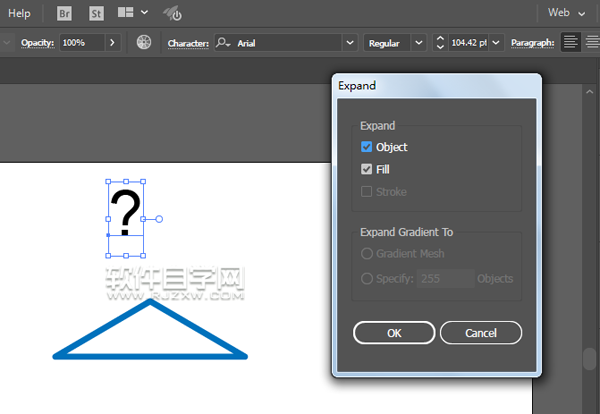This screenshot has width=600, height=414.
Task: Open the Help menu
Action: tap(19, 14)
